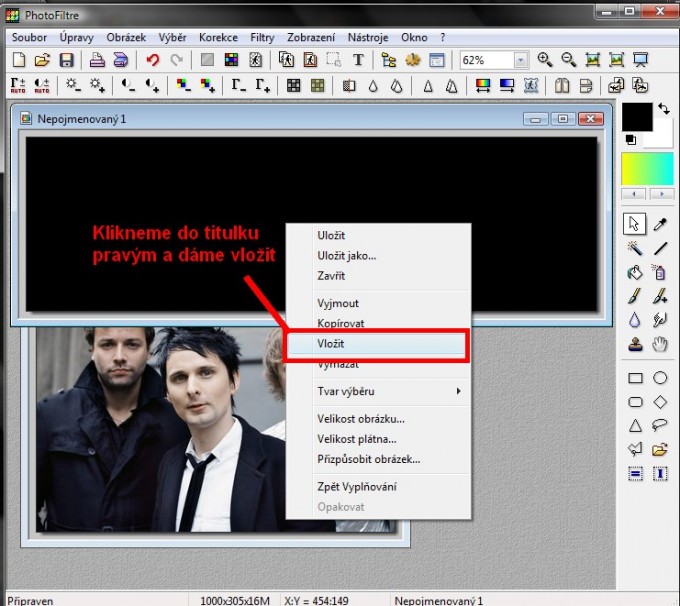
Task: Click the Zoom in magnifier
Action: click(545, 60)
